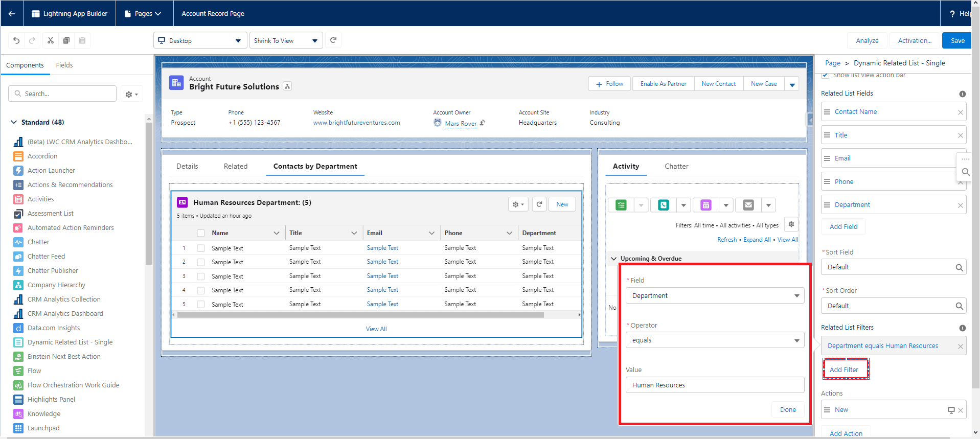Check the row 3 checkbox
Viewport: 980px width, 439px height.
tap(201, 276)
